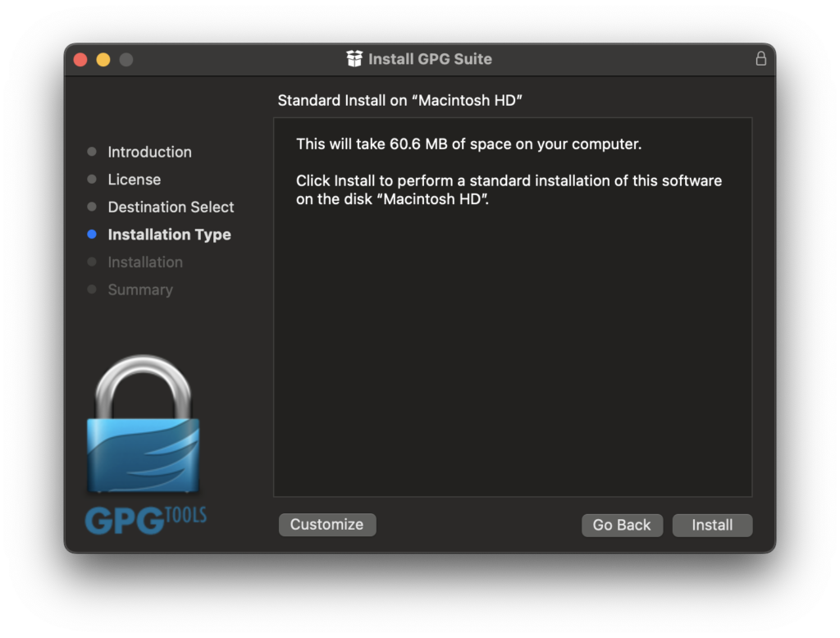Click the Install button
The width and height of the screenshot is (840, 638).
click(711, 525)
